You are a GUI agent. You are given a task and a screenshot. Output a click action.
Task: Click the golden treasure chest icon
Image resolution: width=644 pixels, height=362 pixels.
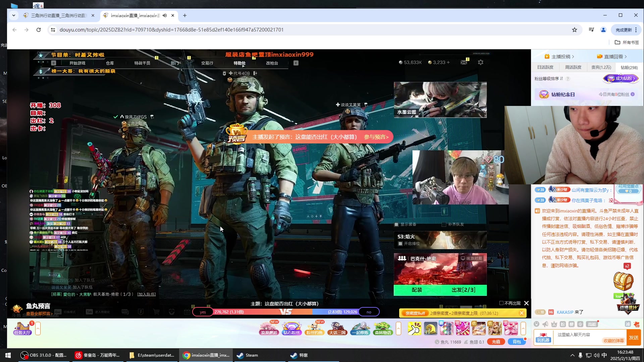coord(623,281)
